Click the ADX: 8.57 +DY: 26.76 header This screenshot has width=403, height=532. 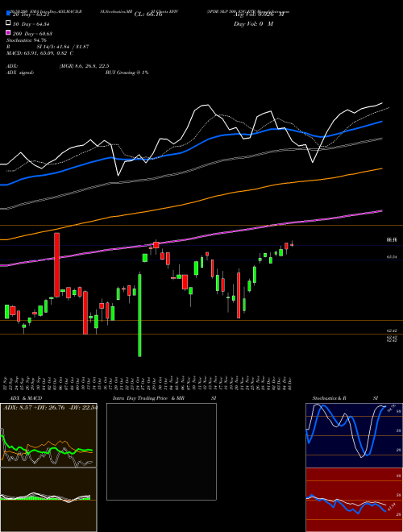(x=50, y=407)
